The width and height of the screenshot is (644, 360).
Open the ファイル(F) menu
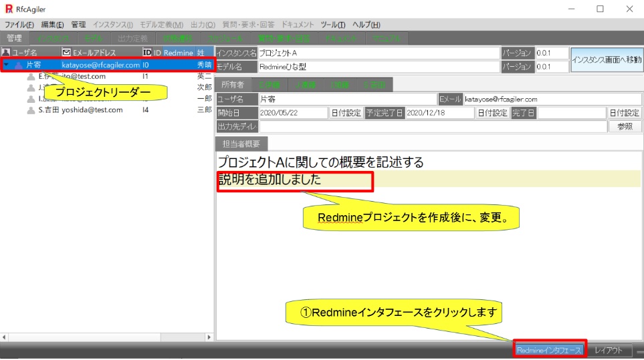pyautogui.click(x=20, y=25)
